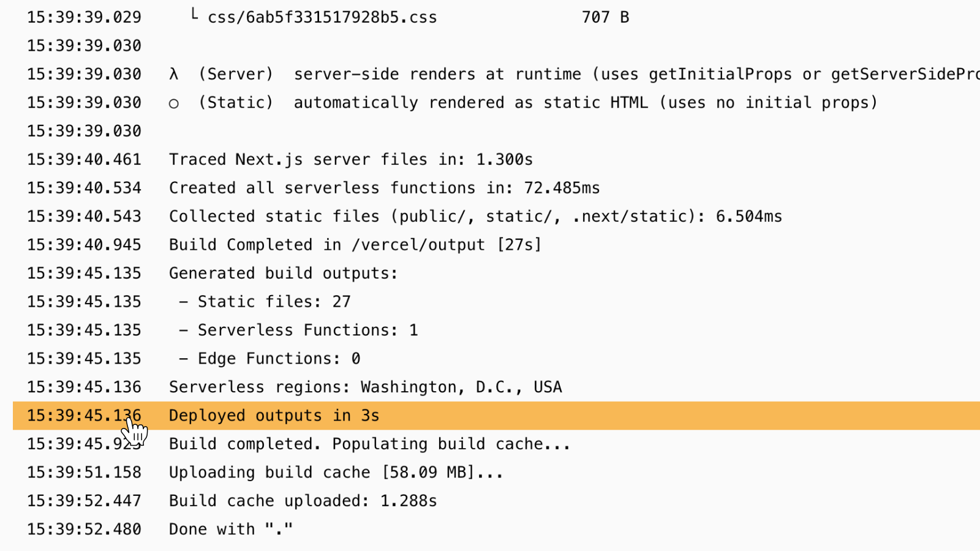Click the 707 B file size
980x551 pixels.
605,17
